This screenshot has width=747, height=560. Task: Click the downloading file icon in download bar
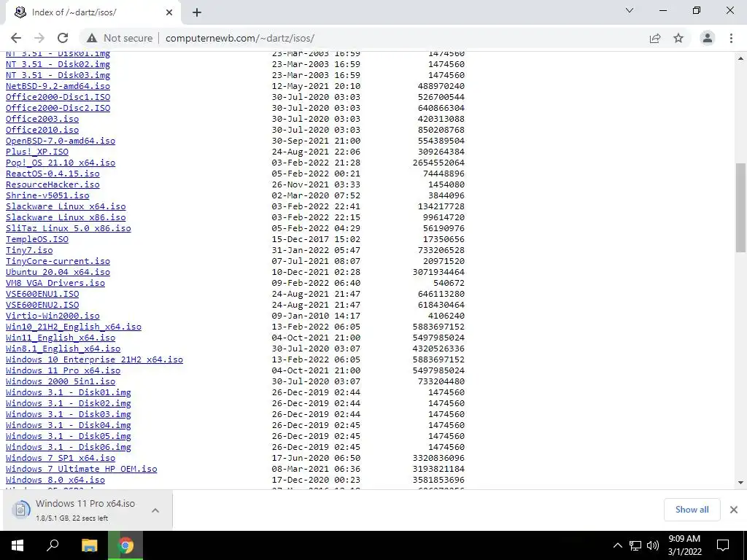click(21, 510)
